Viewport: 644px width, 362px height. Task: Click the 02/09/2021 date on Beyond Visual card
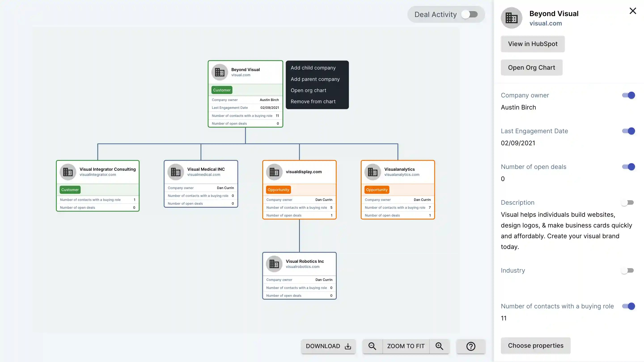point(269,108)
